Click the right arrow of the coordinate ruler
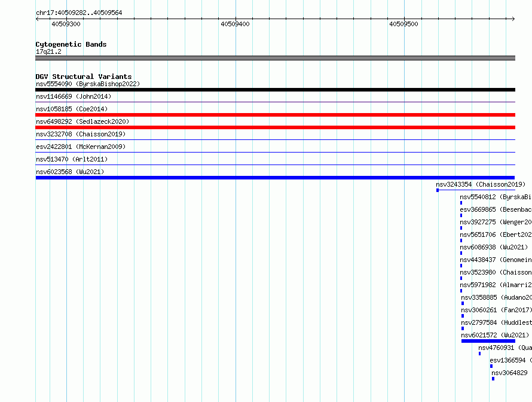This screenshot has width=532, height=402. click(513, 19)
